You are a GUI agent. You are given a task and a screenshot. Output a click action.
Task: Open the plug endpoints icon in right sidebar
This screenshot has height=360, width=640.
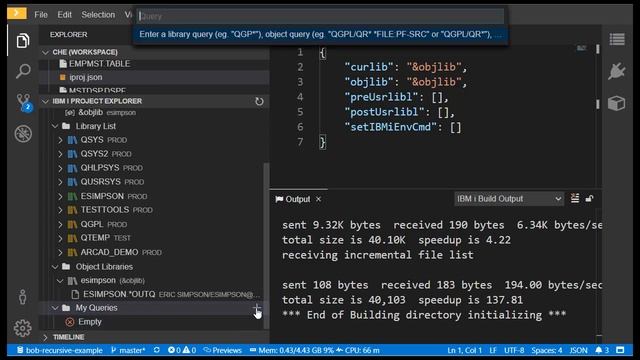[x=616, y=71]
